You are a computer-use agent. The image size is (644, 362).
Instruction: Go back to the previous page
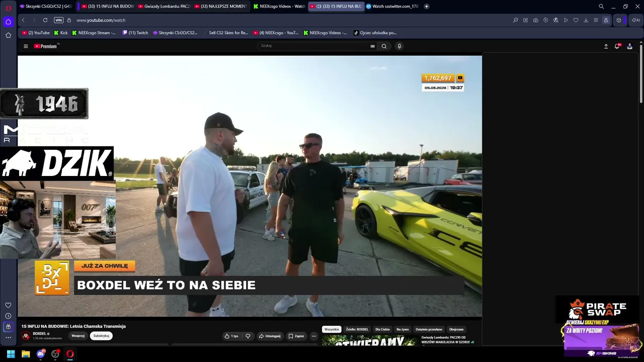23,20
